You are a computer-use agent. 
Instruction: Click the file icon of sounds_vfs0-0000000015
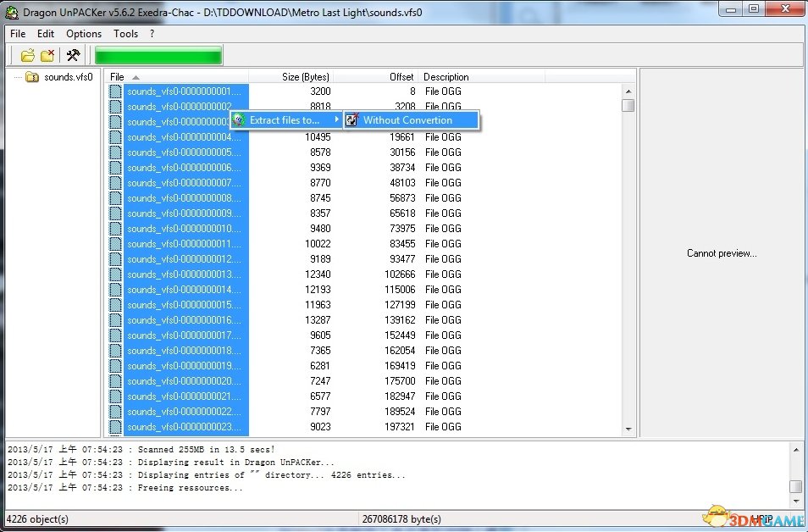pos(115,305)
